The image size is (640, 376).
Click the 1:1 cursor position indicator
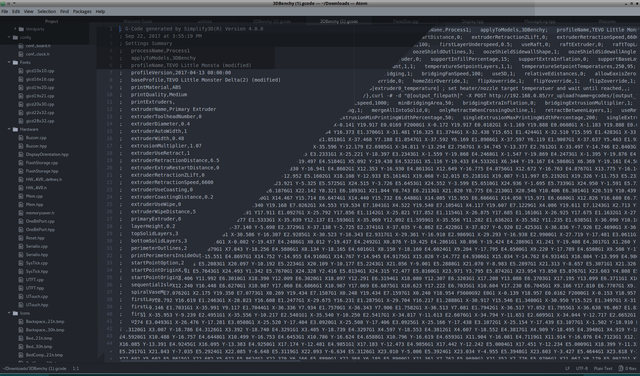click(76, 368)
